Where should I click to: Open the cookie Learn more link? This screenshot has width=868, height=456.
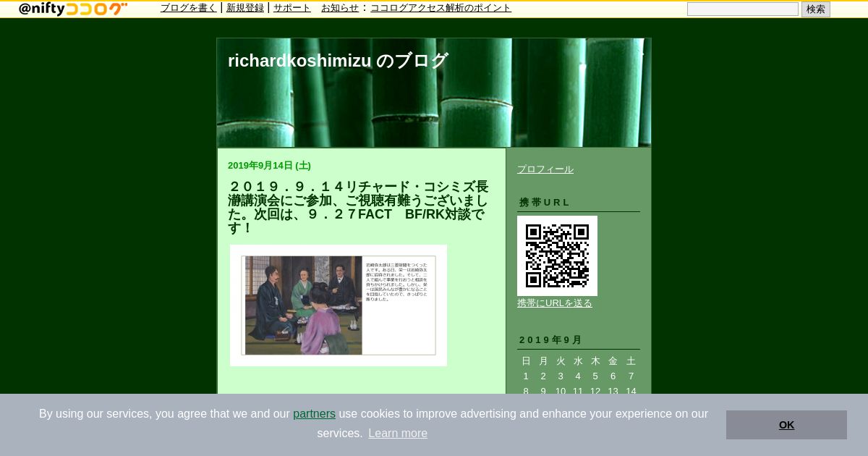click(398, 434)
